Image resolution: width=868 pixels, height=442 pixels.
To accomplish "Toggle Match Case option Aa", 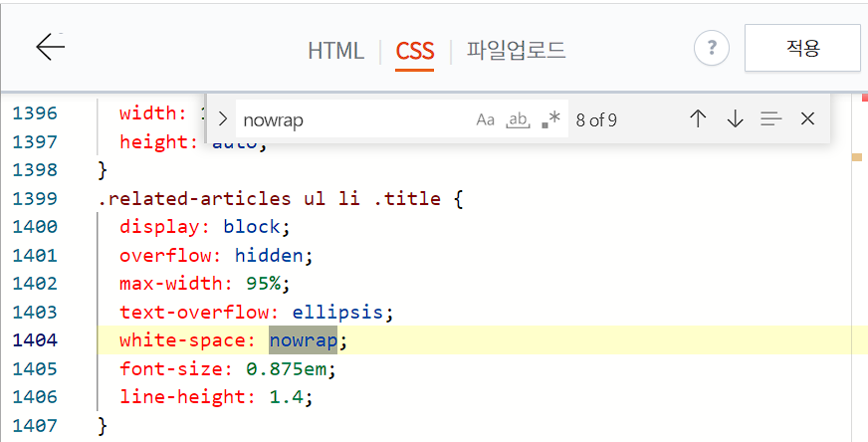I will [x=485, y=119].
